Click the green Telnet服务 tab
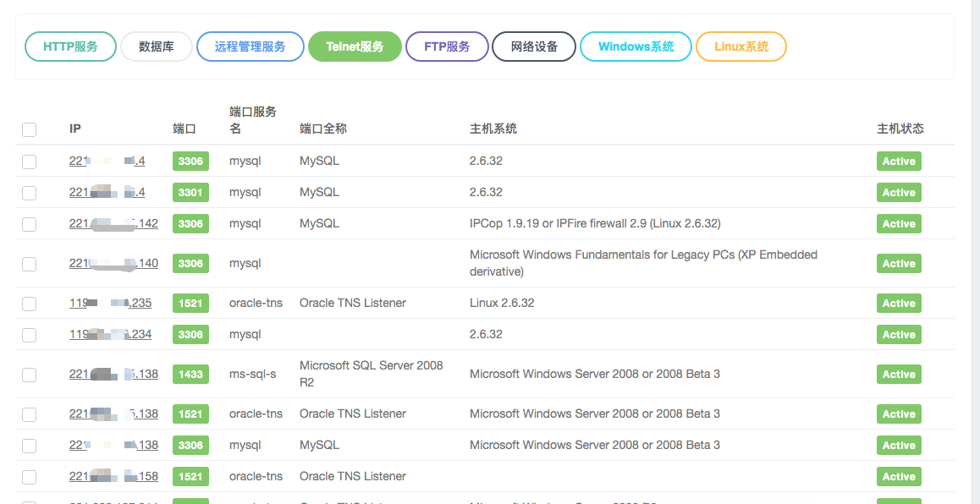 (355, 47)
